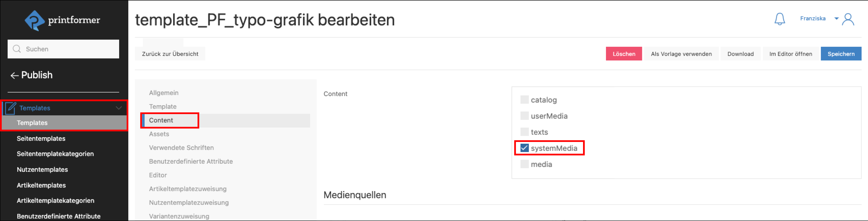
Task: Collapse the Templates sidebar section
Action: tap(119, 108)
